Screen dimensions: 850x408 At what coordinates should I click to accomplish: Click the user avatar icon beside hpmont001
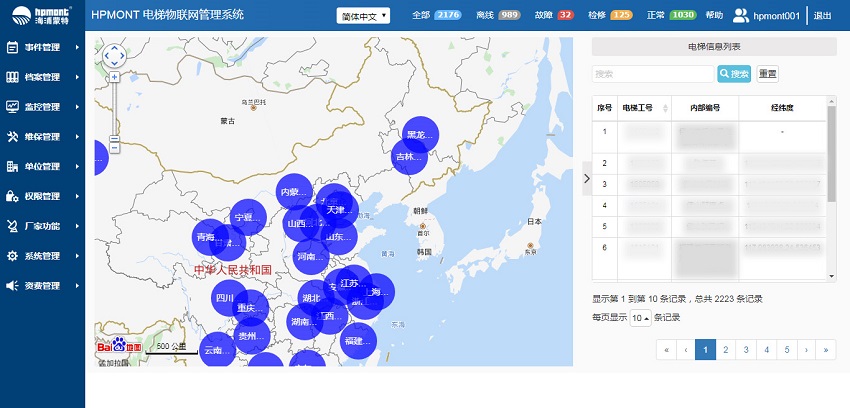(740, 16)
